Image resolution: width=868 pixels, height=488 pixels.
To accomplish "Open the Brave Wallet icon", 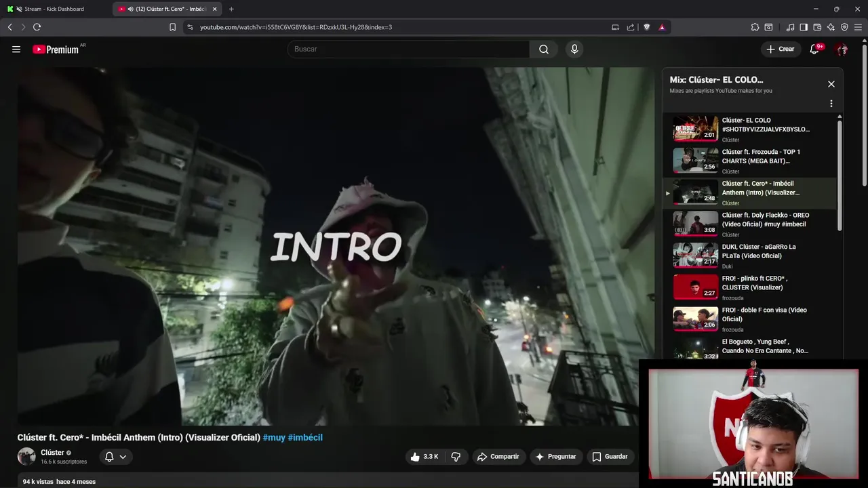I will pyautogui.click(x=817, y=27).
